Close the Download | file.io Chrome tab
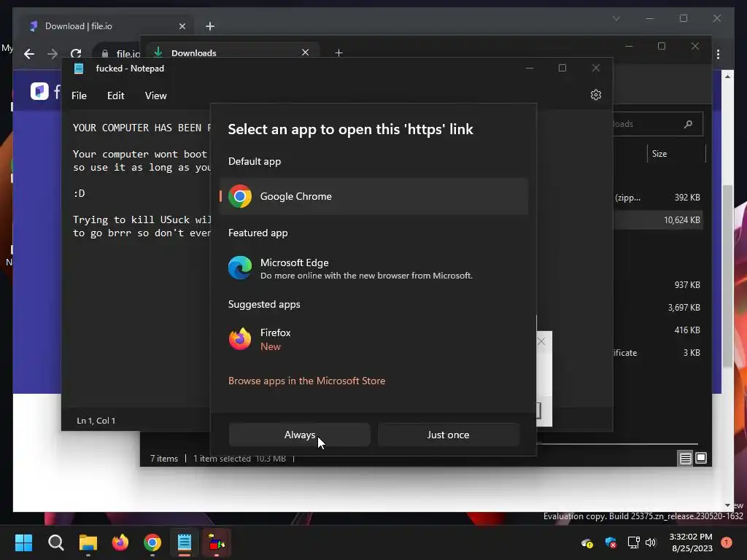 tap(182, 26)
